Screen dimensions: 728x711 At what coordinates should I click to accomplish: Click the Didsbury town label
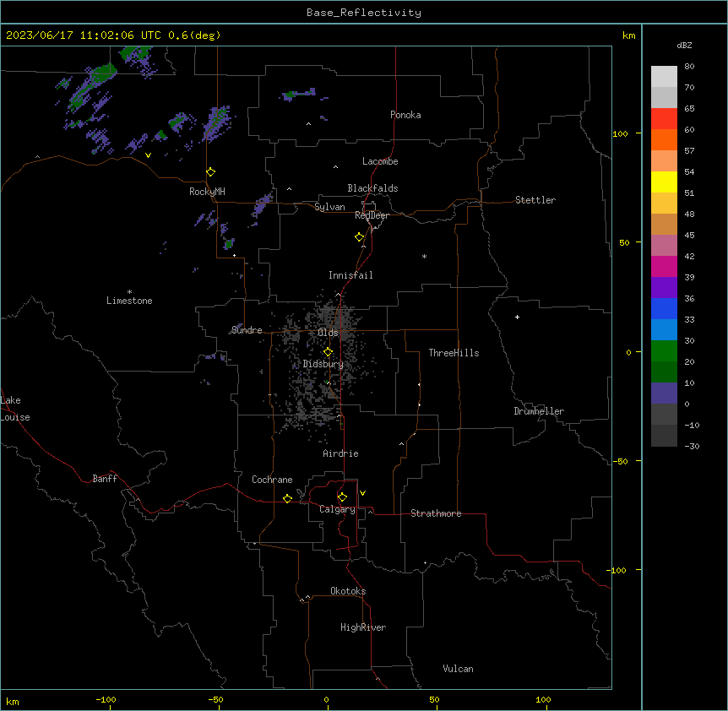click(x=323, y=364)
